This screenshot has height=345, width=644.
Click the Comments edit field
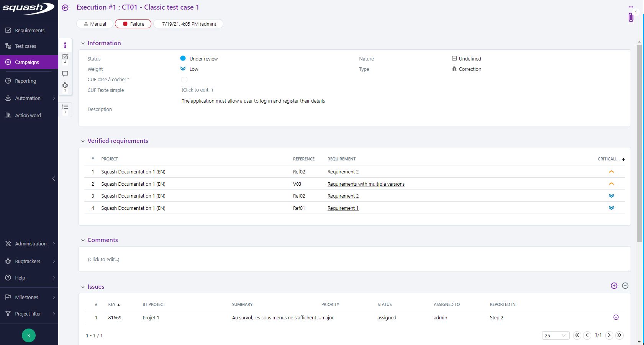(x=103, y=259)
